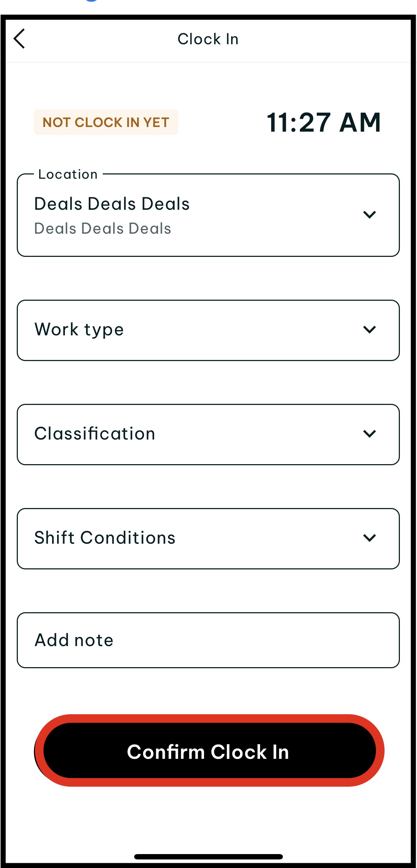Image resolution: width=417 pixels, height=868 pixels.
Task: Expand the Work type dropdown
Action: click(x=208, y=330)
